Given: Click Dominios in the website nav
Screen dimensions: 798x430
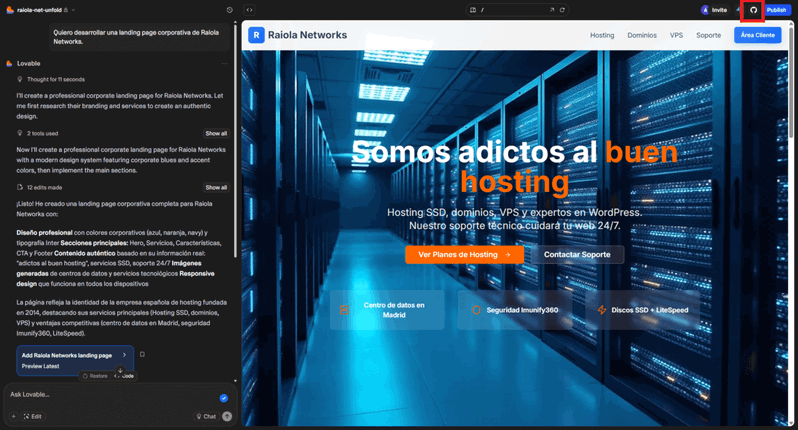Looking at the screenshot, I should (642, 35).
